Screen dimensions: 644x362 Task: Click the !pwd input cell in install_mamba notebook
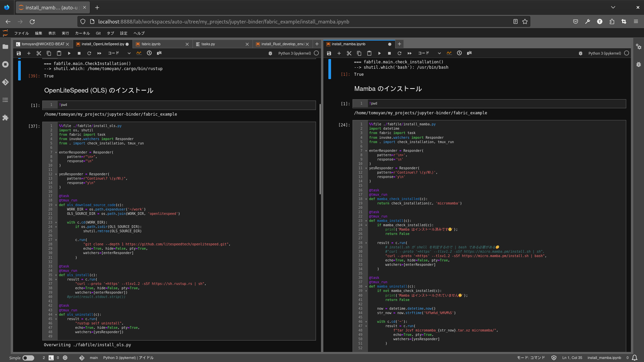(x=489, y=104)
